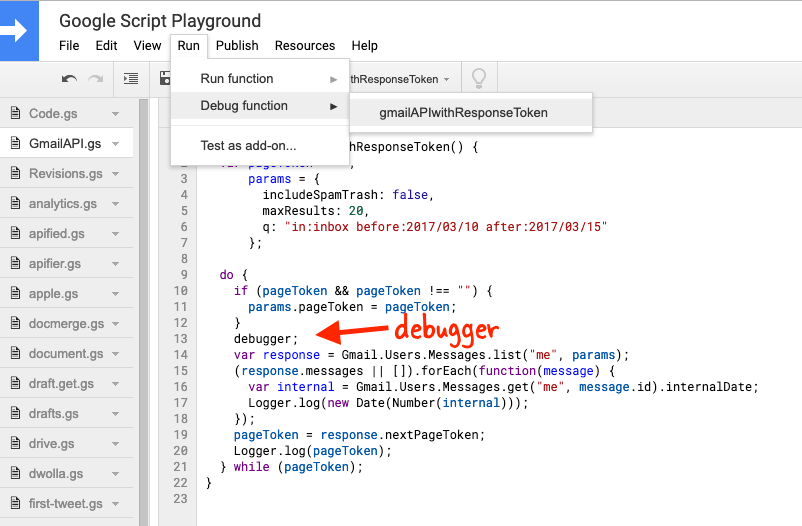Click the file list vertical scrollbar

point(143,312)
